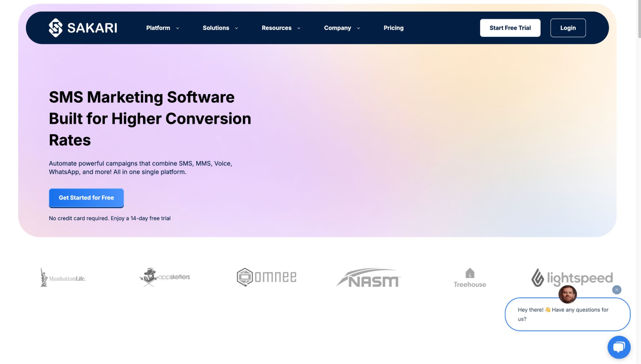The image size is (641, 364).
Task: Click the Sakari logo in the navbar
Action: click(83, 28)
